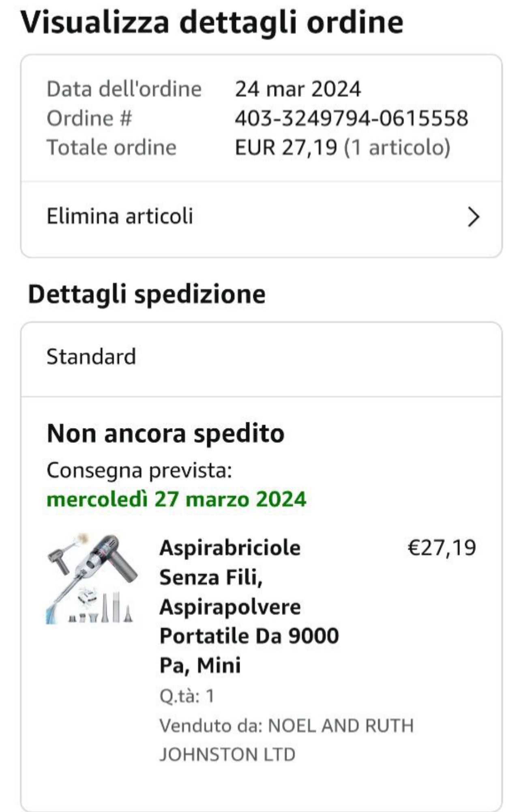Viewport: 523px width, 812px height.
Task: Click the Q.tà: 1 quantity text
Action: point(186,696)
